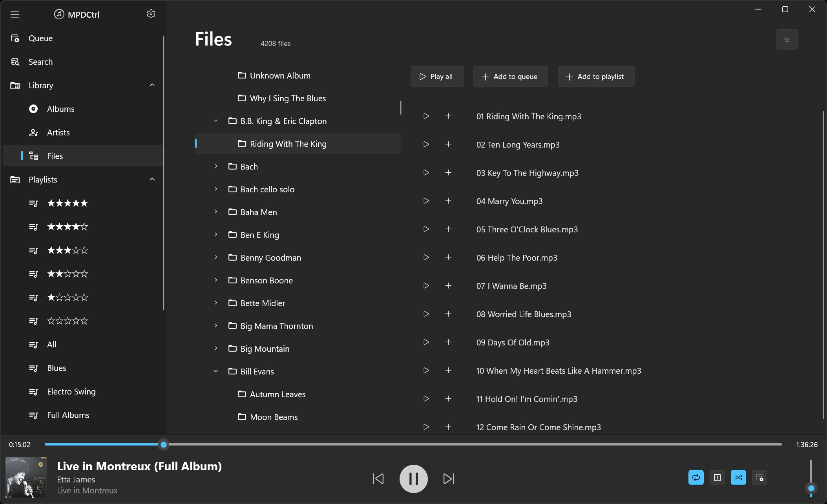Click the Etta James album art thumbnail
The width and height of the screenshot is (827, 504).
26,477
